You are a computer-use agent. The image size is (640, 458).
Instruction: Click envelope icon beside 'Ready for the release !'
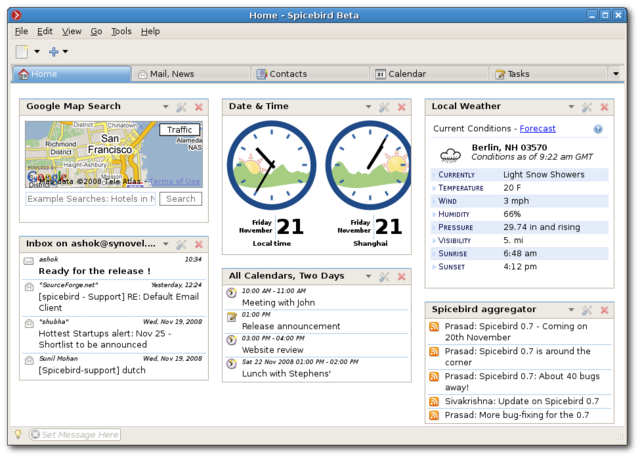coord(29,261)
